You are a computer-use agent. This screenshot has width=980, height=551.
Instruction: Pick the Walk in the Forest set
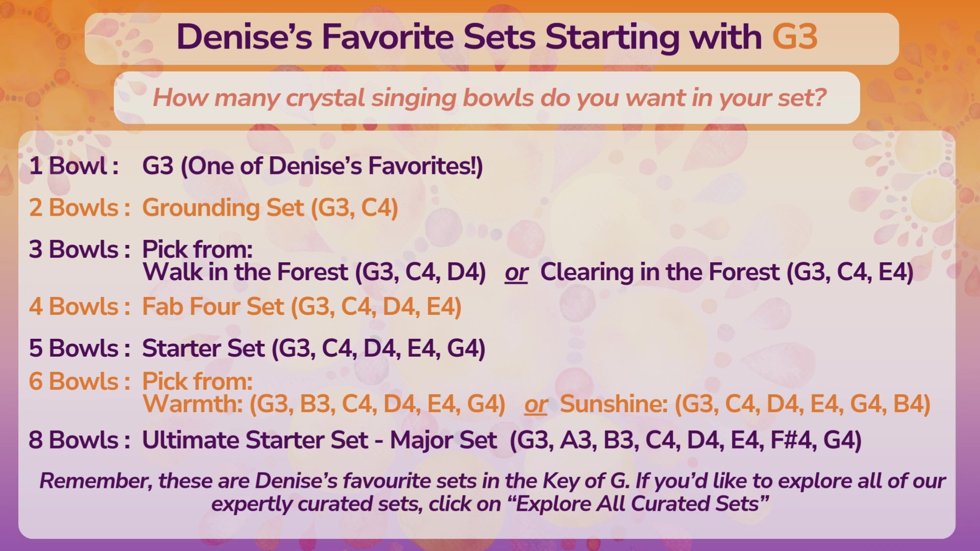[314, 272]
